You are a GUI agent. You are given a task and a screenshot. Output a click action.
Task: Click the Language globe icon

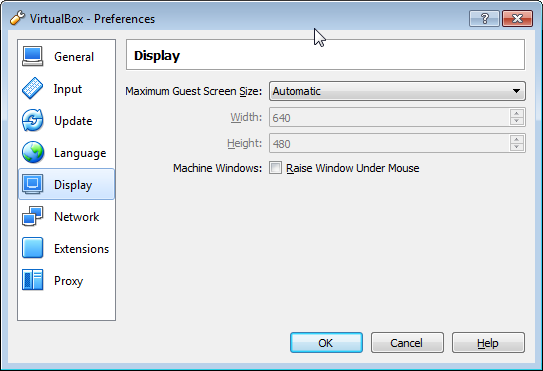tap(33, 152)
